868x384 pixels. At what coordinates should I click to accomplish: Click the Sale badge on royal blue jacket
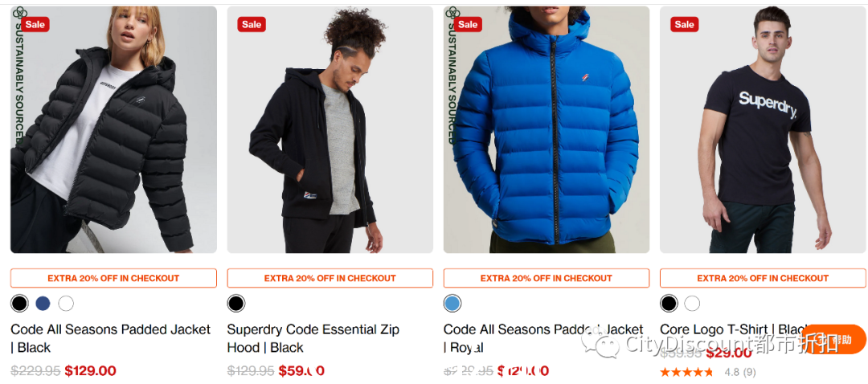(469, 24)
